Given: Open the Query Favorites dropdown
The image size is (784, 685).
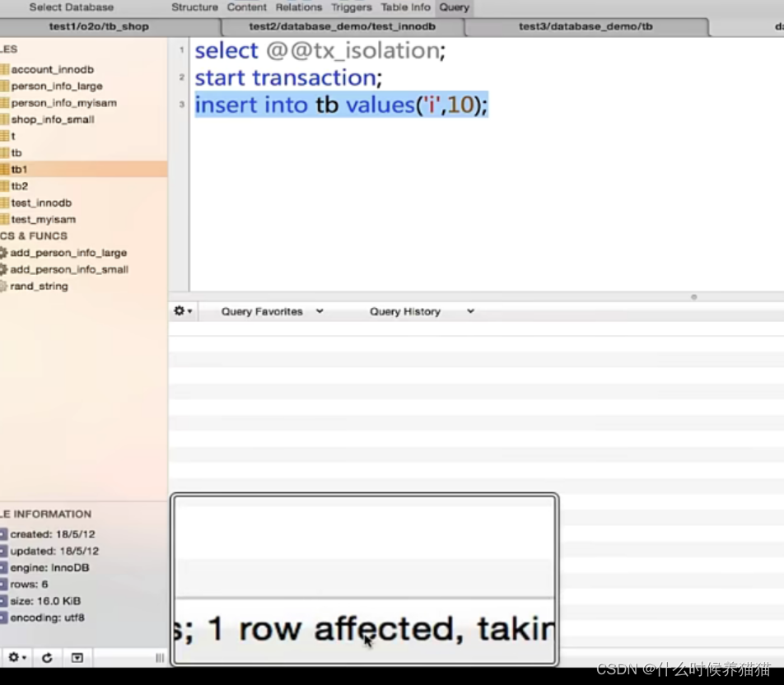Looking at the screenshot, I should [x=272, y=311].
